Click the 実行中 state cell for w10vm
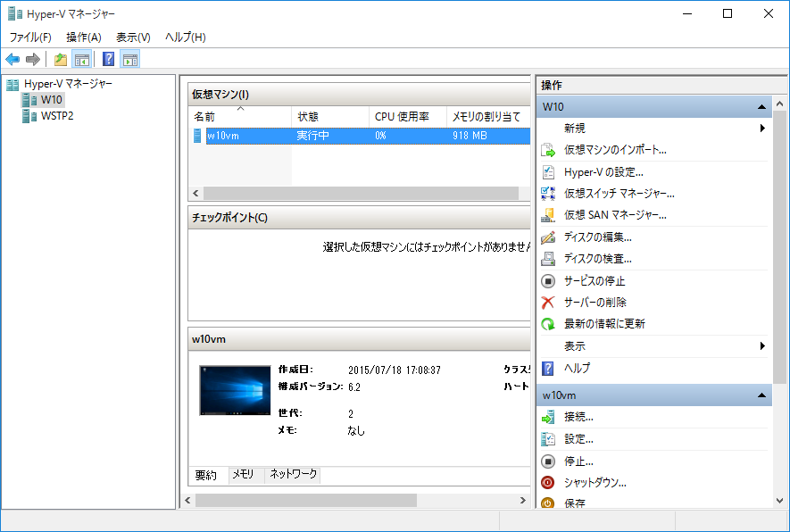790x532 pixels. (313, 136)
